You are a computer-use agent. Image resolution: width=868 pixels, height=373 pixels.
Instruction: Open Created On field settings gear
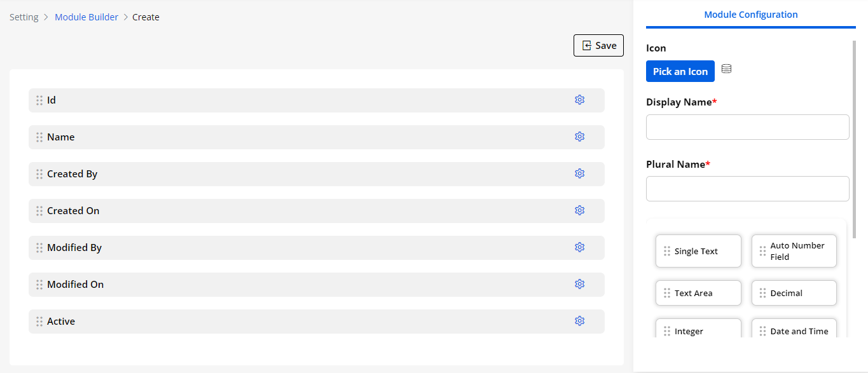pyautogui.click(x=579, y=210)
